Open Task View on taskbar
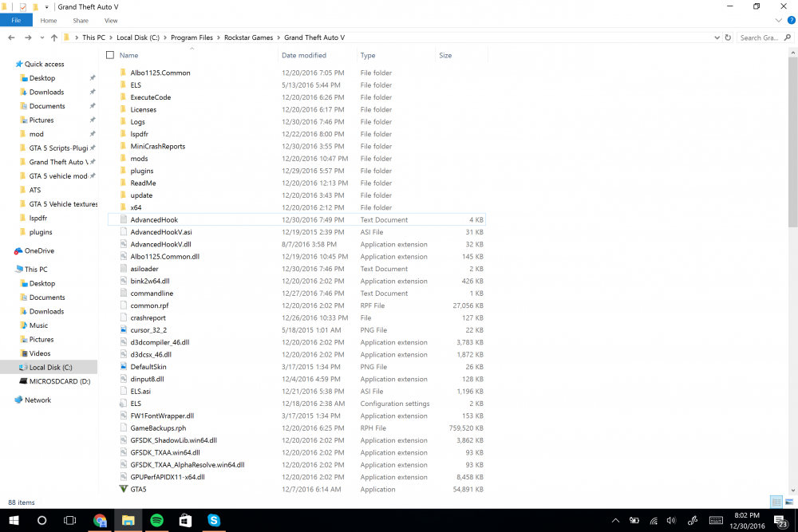Viewport: 798px width, 532px height. (69, 520)
